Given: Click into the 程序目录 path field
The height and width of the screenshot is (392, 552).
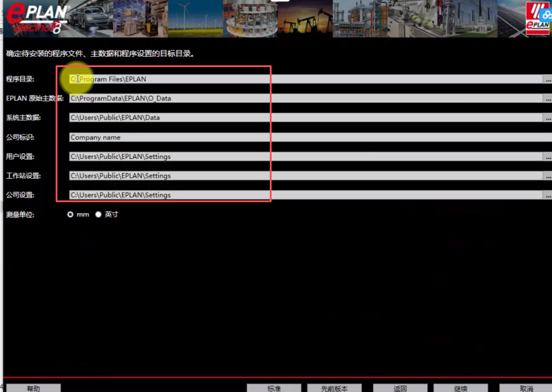Looking at the screenshot, I should click(x=306, y=79).
